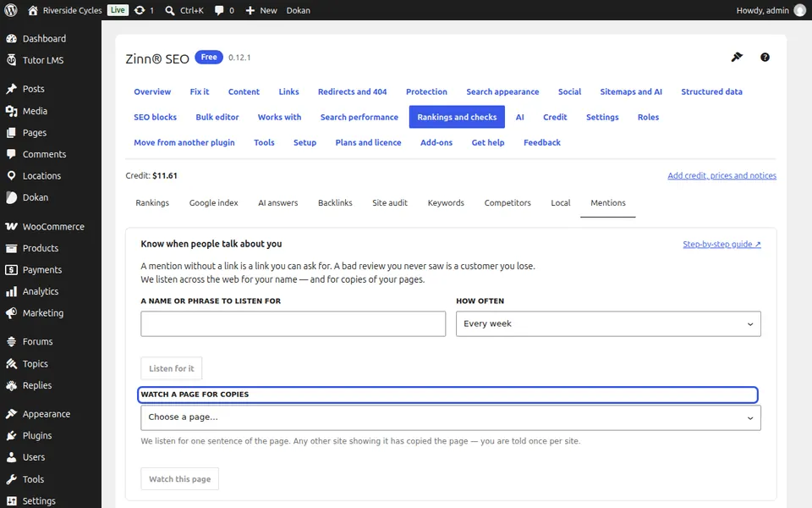
Task: Open Appearance brush sidebar icon
Action: 11,414
